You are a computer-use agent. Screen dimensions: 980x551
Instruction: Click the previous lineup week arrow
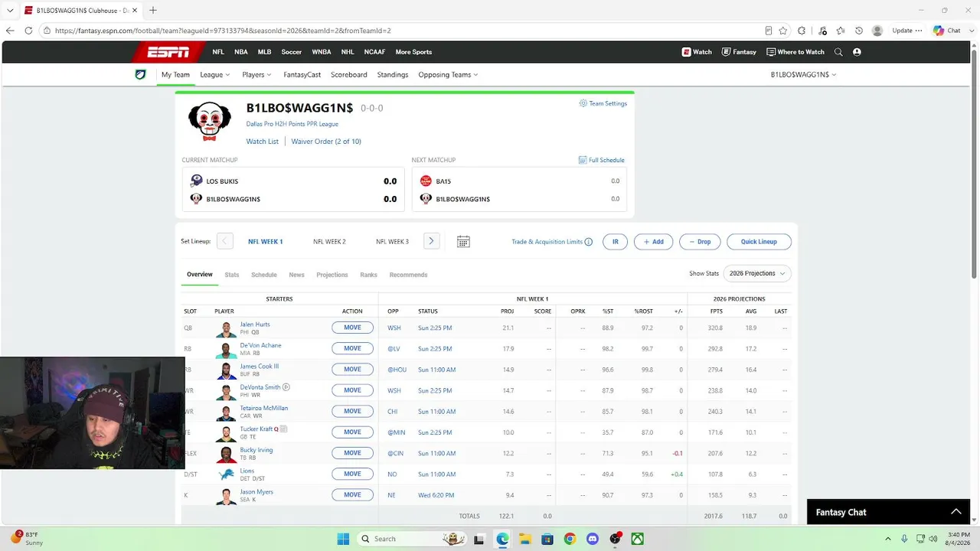pos(224,241)
